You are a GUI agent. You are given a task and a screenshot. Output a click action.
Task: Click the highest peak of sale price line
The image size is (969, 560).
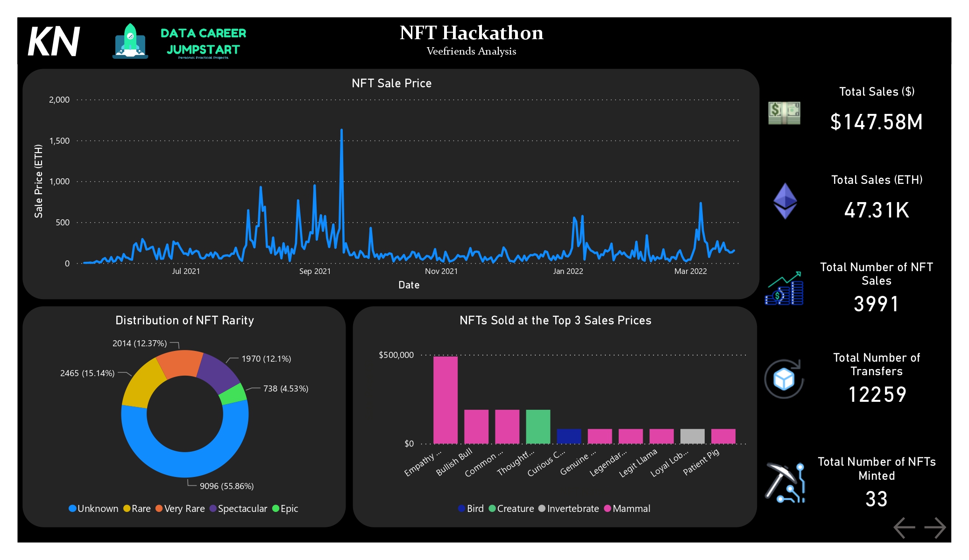(341, 130)
